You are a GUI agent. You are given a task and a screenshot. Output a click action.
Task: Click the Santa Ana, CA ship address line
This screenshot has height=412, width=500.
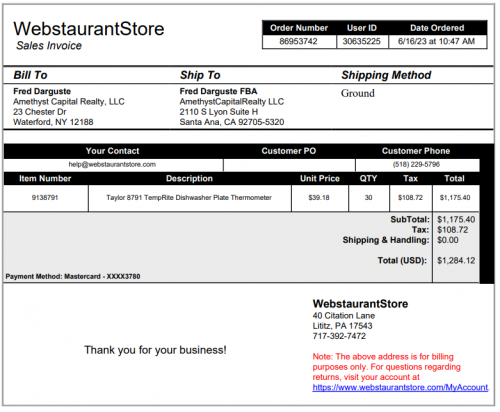pos(232,122)
